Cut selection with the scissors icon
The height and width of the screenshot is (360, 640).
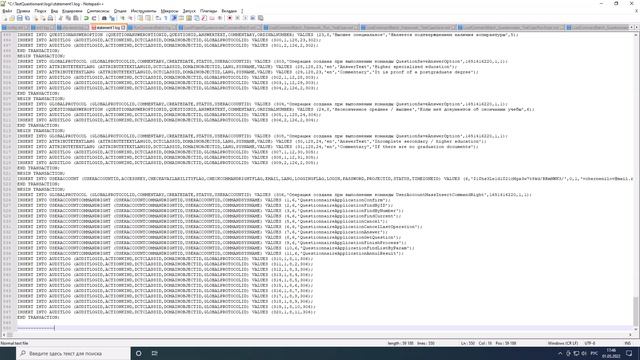(60, 18)
